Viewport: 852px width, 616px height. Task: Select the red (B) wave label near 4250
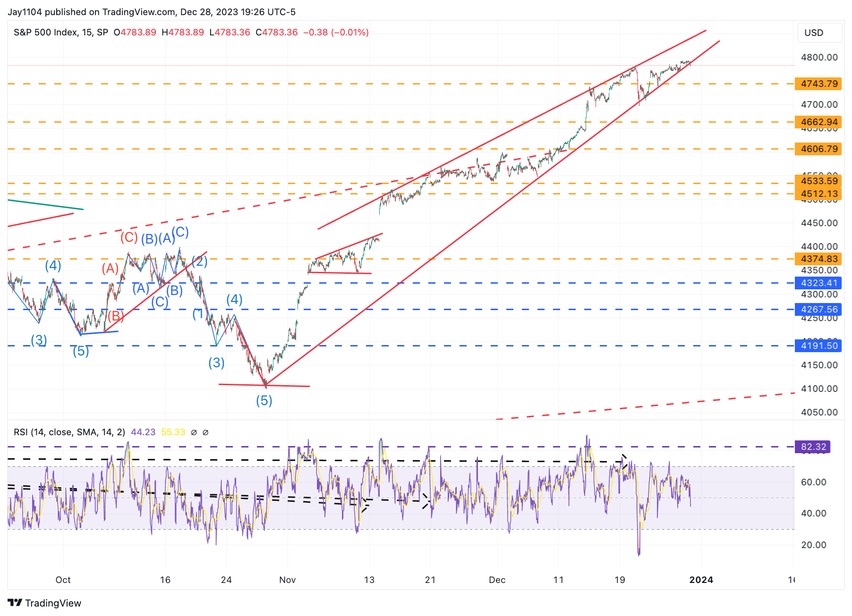pos(115,316)
